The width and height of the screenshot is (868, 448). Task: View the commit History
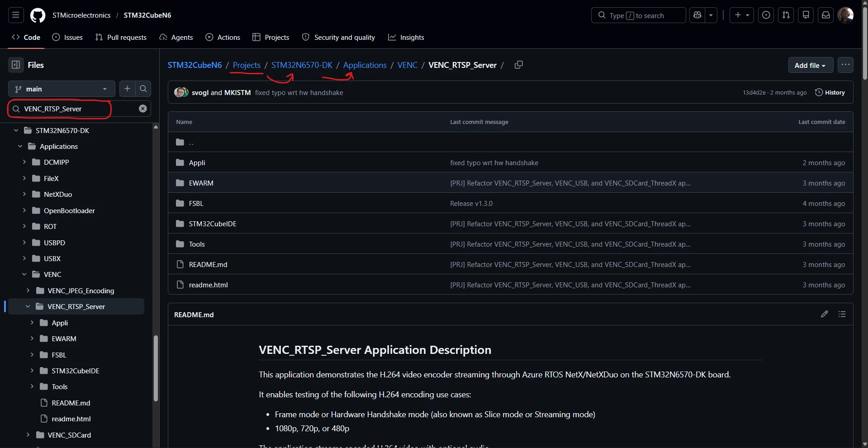(830, 92)
